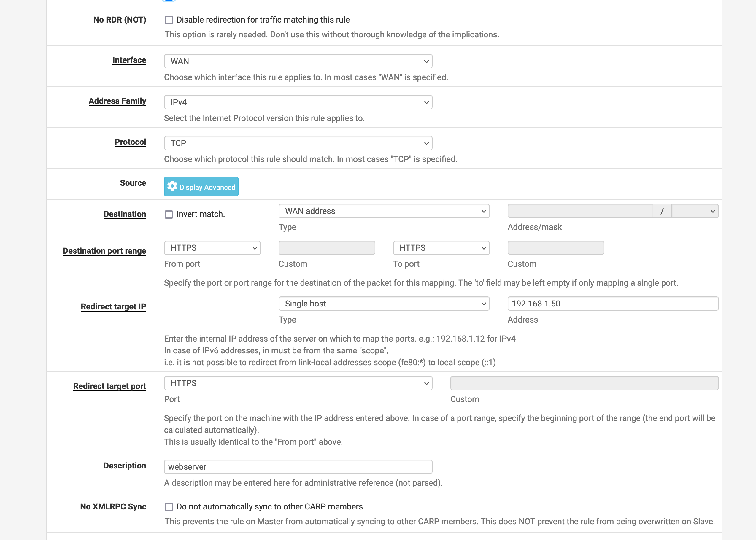Click the Protocol label link
This screenshot has height=540, width=756.
(130, 142)
